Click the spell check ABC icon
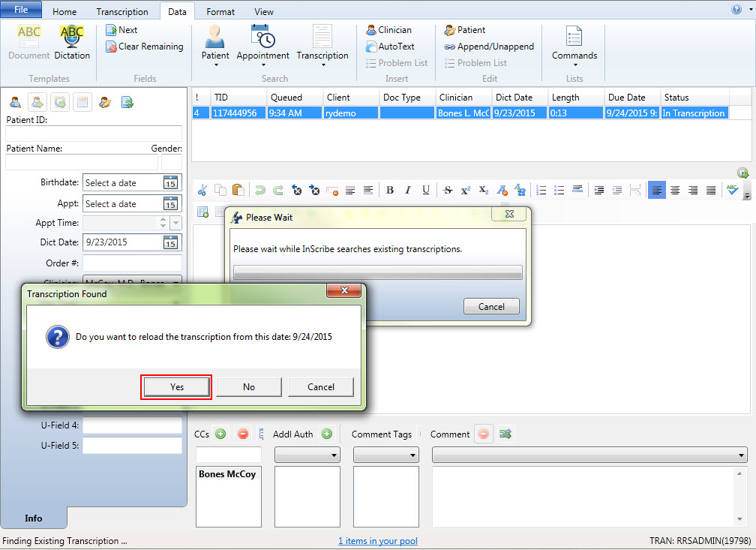The height and width of the screenshot is (550, 756). point(732,191)
